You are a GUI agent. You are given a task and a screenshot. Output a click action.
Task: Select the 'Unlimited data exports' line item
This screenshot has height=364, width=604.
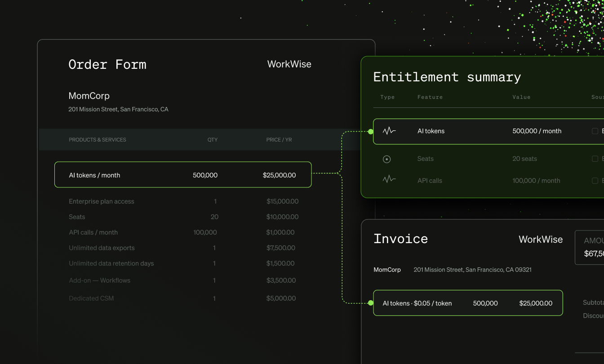click(x=102, y=248)
